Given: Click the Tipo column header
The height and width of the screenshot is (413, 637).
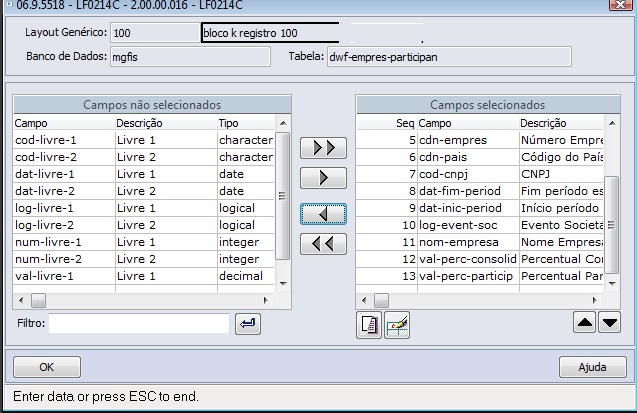Looking at the screenshot, I should (246, 123).
